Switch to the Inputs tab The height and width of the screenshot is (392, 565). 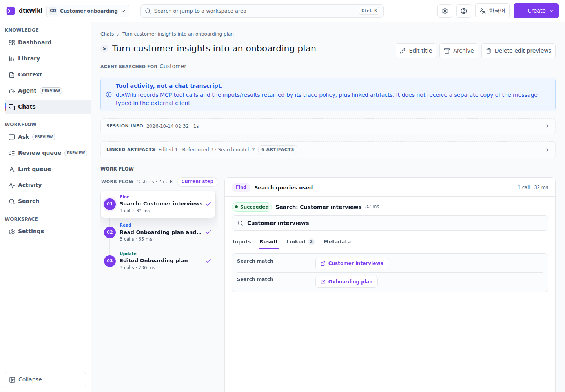click(242, 242)
